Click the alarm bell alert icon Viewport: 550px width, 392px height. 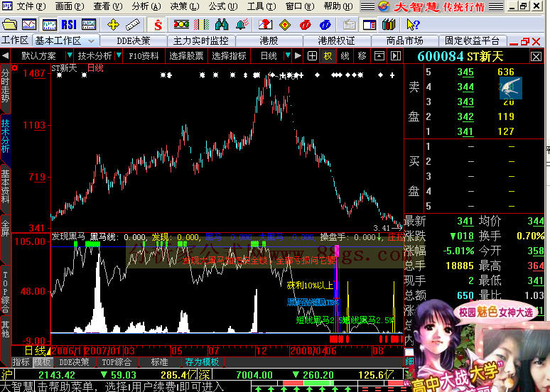[x=242, y=25]
